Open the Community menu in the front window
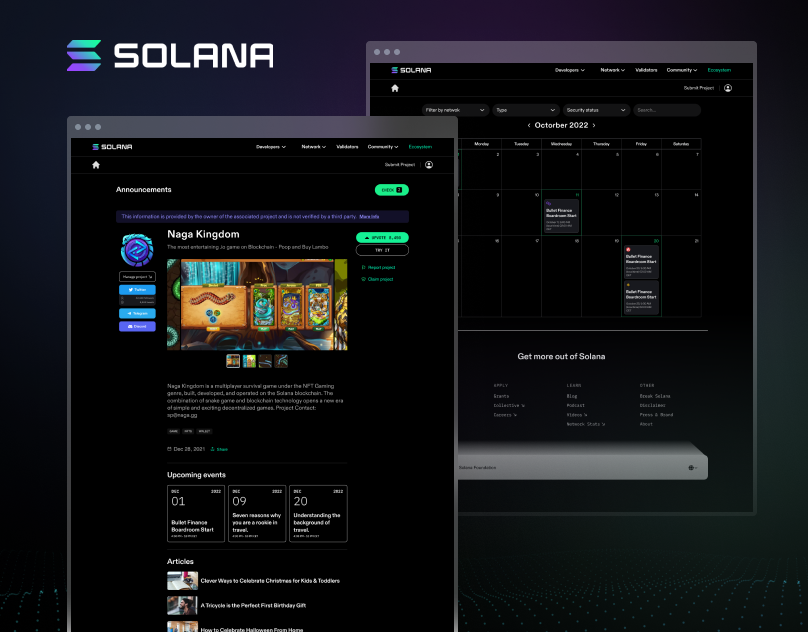This screenshot has width=808, height=632. (382, 147)
